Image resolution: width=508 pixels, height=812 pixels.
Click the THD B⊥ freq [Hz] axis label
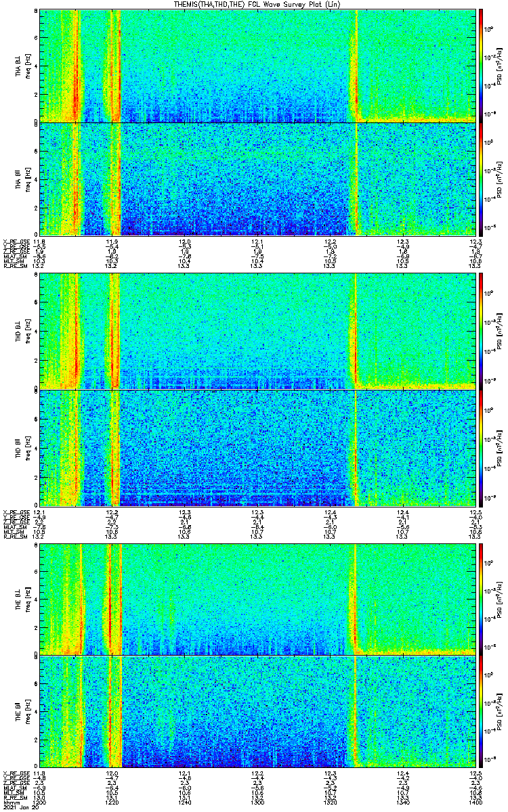tap(29, 331)
